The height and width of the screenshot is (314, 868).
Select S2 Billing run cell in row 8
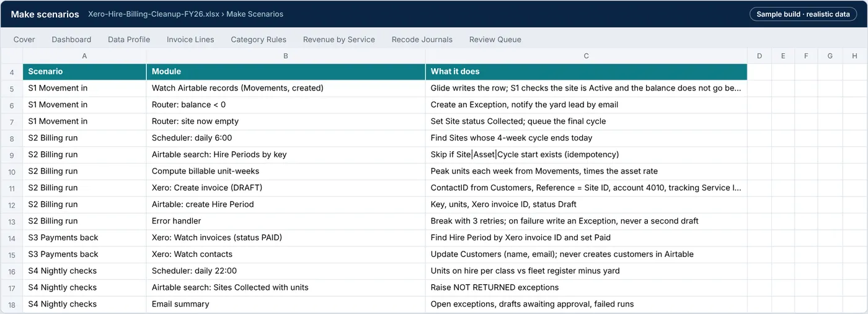84,138
